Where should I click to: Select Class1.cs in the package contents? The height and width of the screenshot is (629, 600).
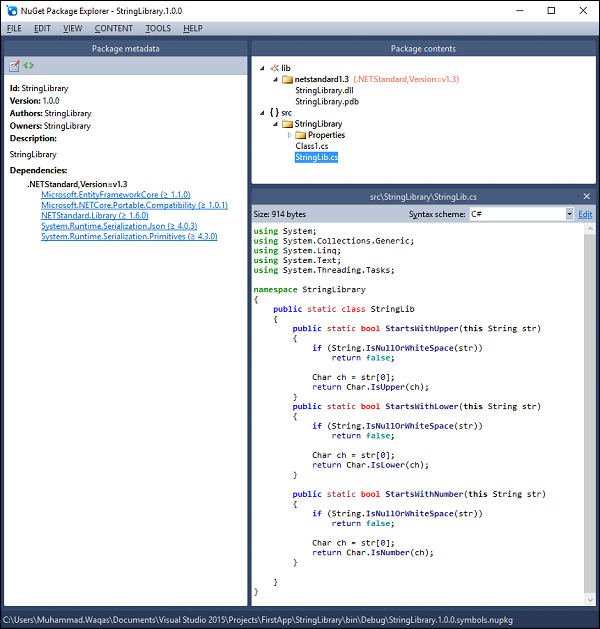[x=312, y=146]
